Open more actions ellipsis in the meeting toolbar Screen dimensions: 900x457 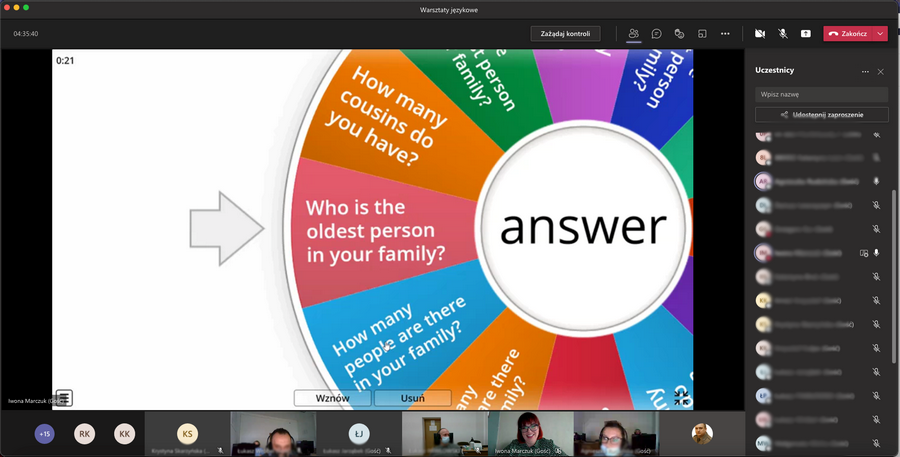tap(725, 33)
